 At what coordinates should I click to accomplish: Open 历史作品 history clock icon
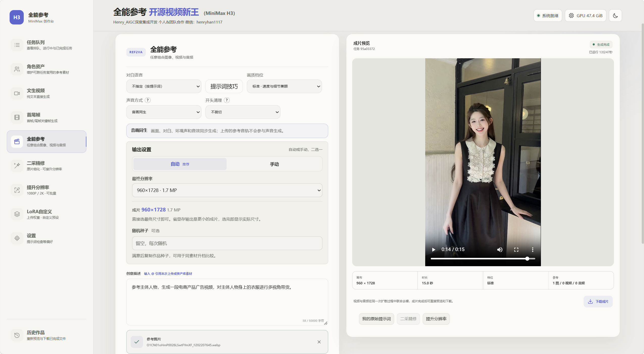point(17,335)
